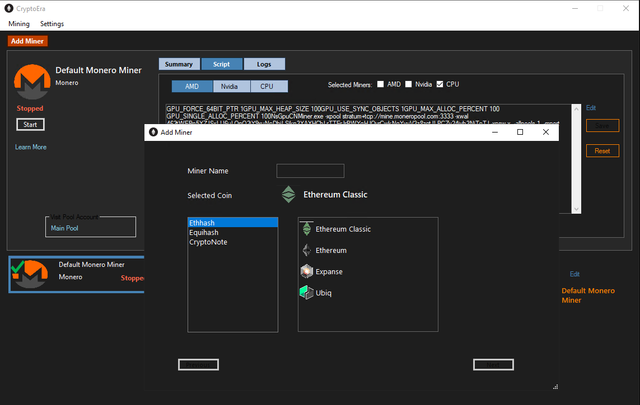Viewport: 640px width, 405px height.
Task: Start the Default Monero Miner
Action: pos(30,125)
